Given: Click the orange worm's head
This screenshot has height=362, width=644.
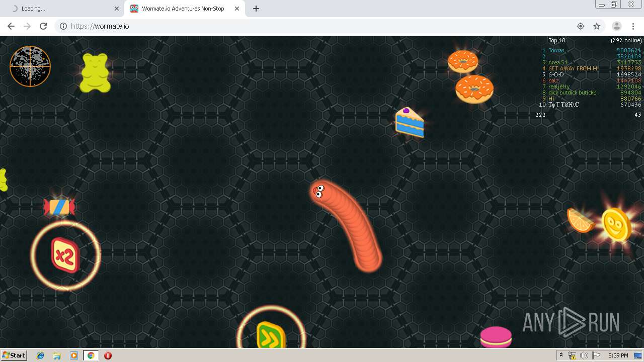Looking at the screenshot, I should coord(319,192).
